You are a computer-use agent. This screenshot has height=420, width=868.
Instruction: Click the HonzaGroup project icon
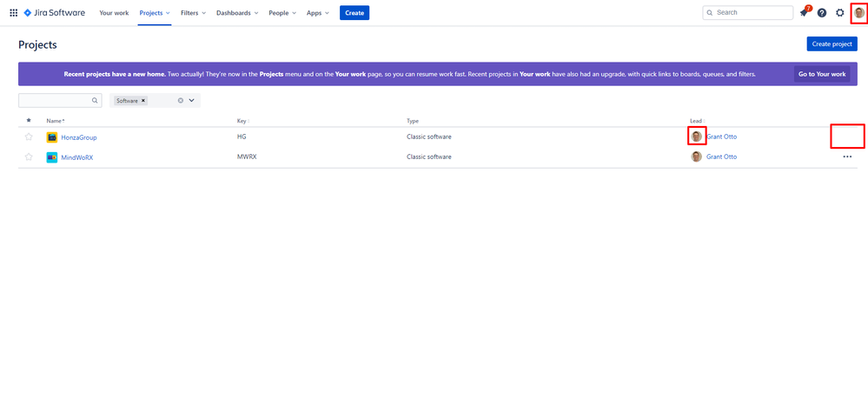pos(52,137)
